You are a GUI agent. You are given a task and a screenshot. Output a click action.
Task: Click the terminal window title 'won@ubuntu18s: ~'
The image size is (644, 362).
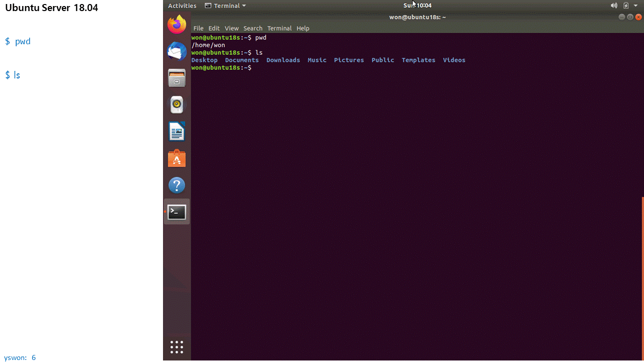click(417, 17)
